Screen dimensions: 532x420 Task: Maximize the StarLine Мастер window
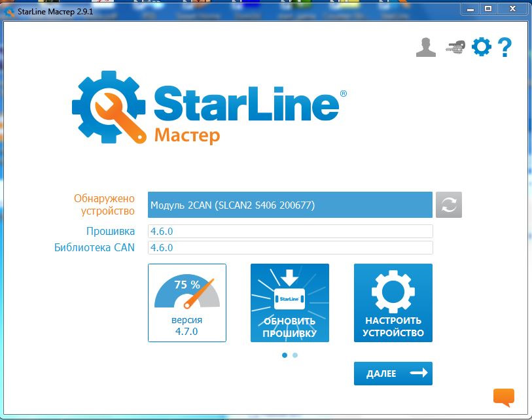[x=488, y=9]
